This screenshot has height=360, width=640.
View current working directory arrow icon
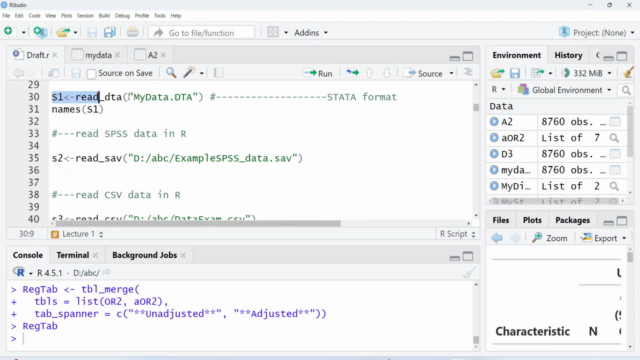click(x=107, y=272)
